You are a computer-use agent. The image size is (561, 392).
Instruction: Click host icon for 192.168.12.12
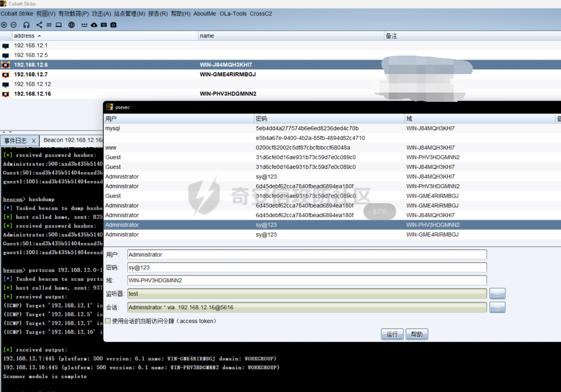6,84
